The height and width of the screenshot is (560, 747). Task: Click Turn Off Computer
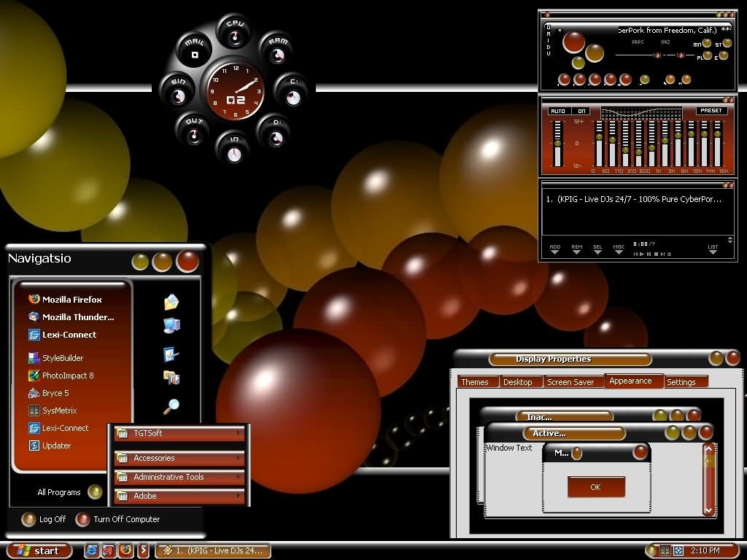(118, 519)
